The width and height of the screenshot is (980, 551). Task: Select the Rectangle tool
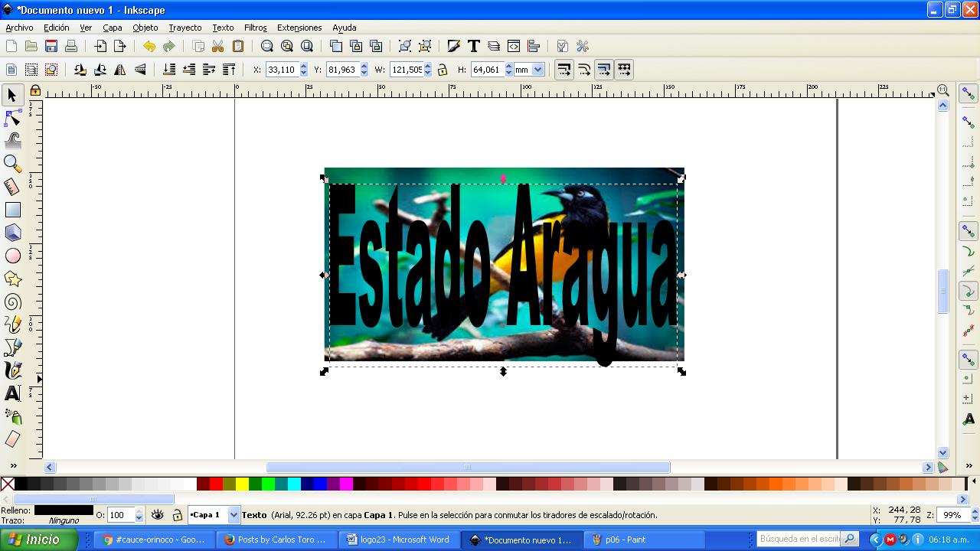(x=13, y=210)
